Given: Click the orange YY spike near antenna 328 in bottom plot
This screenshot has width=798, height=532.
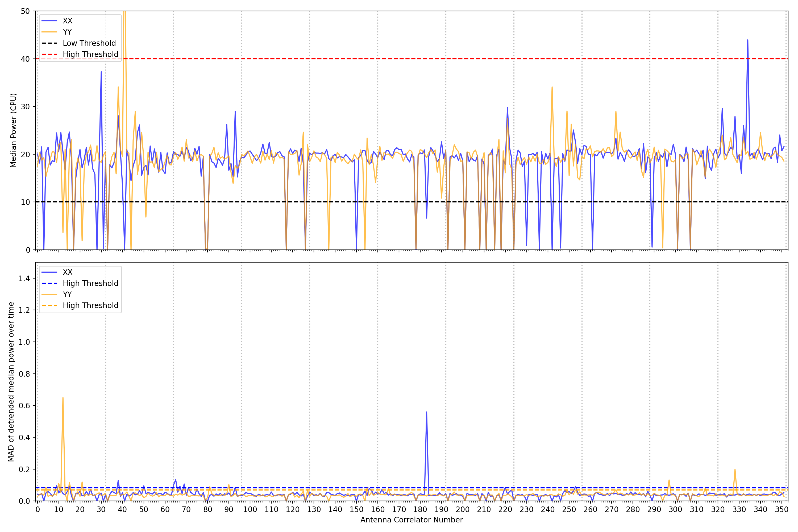Looking at the screenshot, I should [735, 470].
